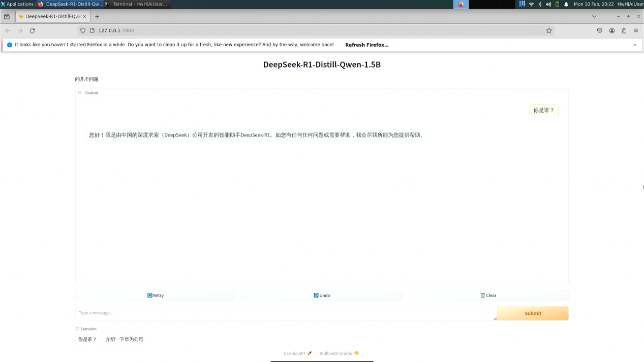Toggle the bookmark star in the address bar
Viewport: 644px width, 362px height.
[548, 30]
